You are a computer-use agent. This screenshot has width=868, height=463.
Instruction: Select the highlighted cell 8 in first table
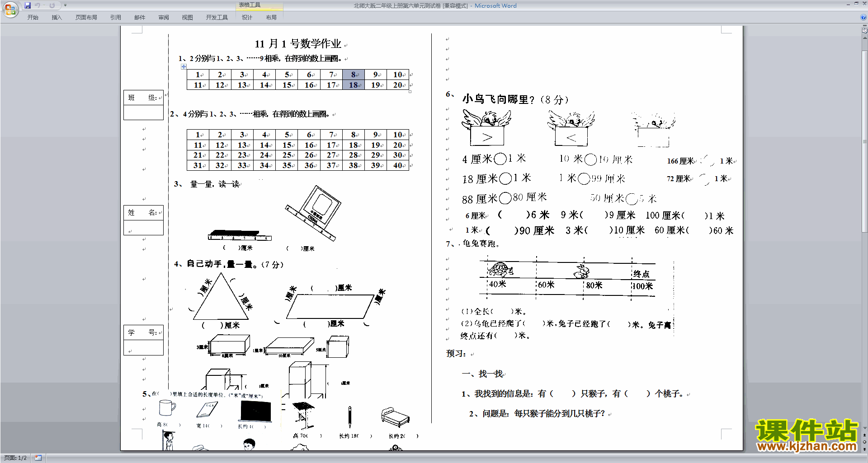[x=354, y=75]
